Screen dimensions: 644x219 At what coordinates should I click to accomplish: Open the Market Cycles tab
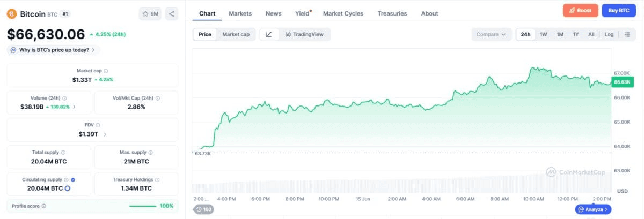[x=343, y=13]
